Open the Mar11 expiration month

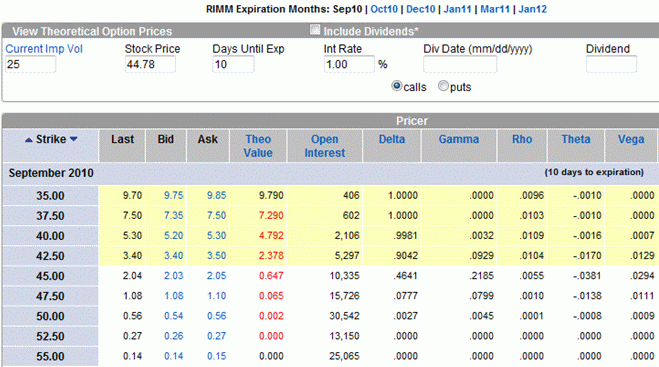[x=495, y=9]
